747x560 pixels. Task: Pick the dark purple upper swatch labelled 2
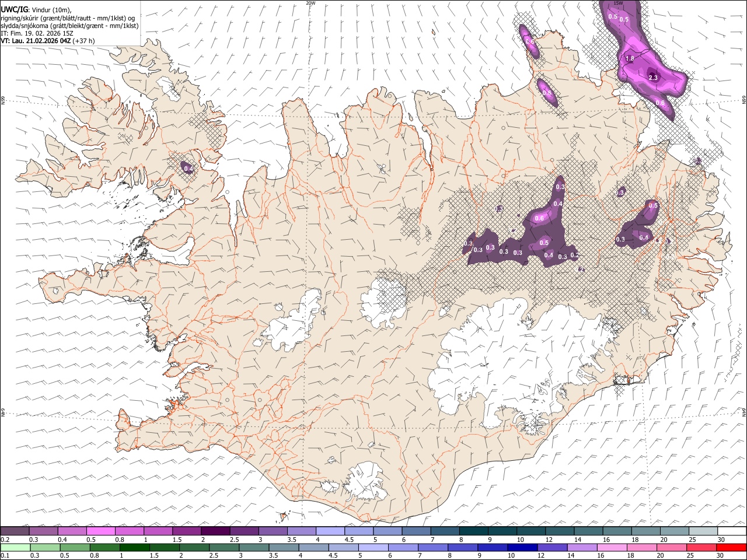[x=215, y=531]
